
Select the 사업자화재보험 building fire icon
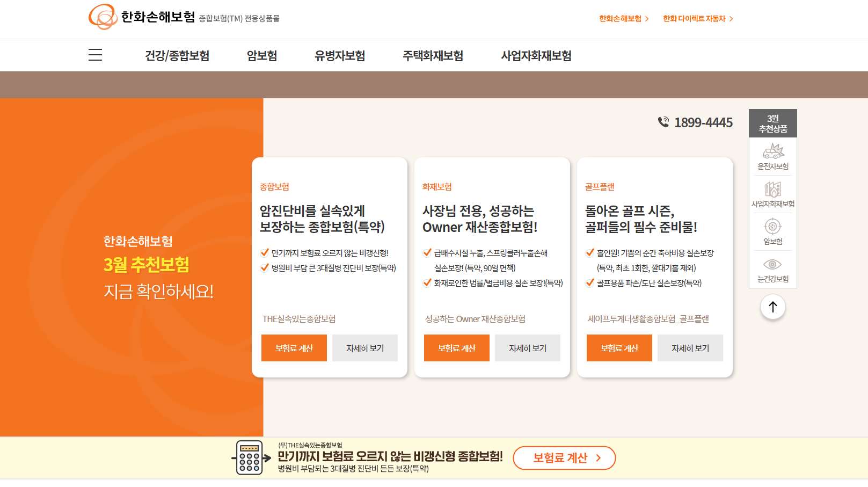(773, 189)
